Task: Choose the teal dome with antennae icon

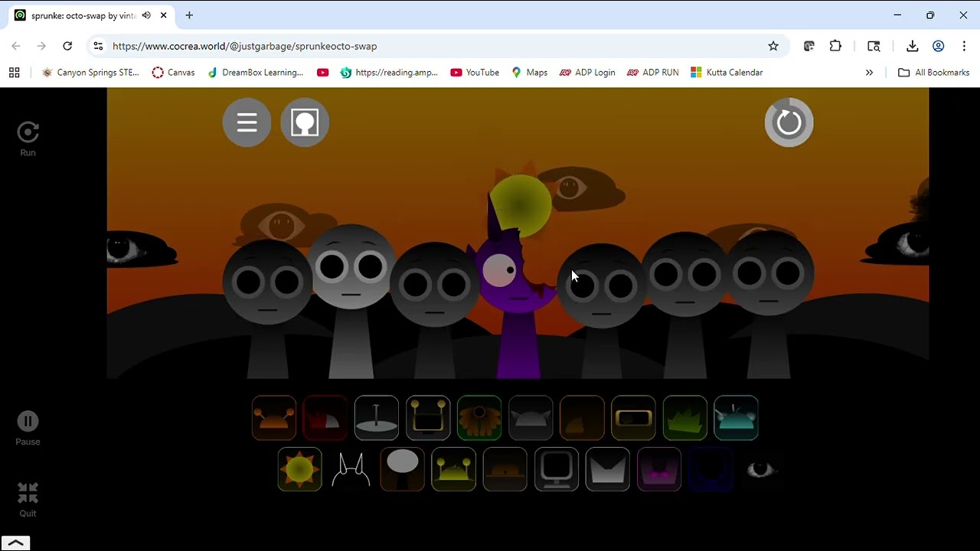Action: [736, 418]
